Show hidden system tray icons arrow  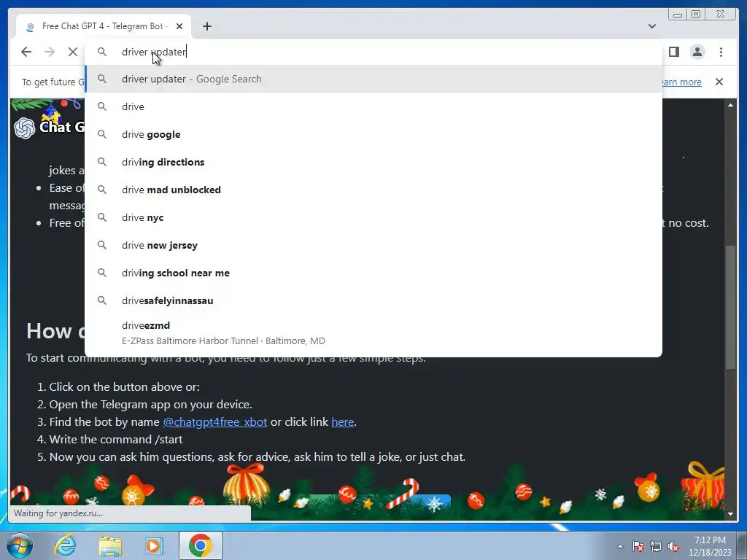point(620,546)
